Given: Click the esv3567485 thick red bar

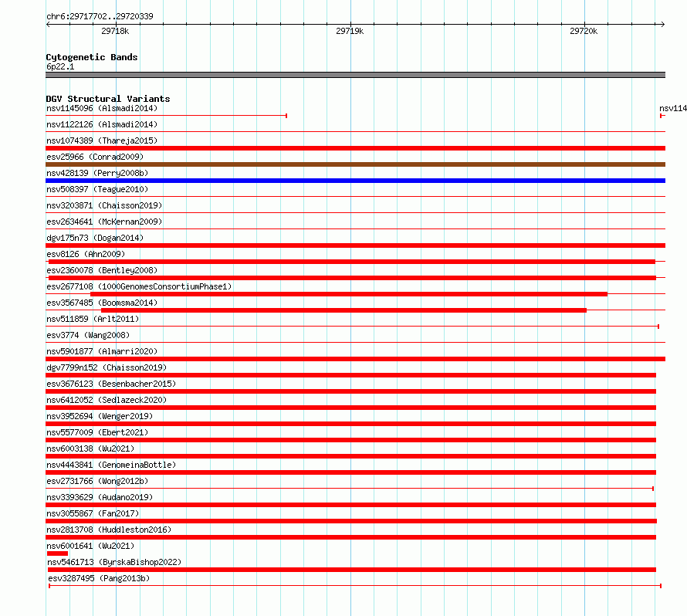Looking at the screenshot, I should point(344,310).
